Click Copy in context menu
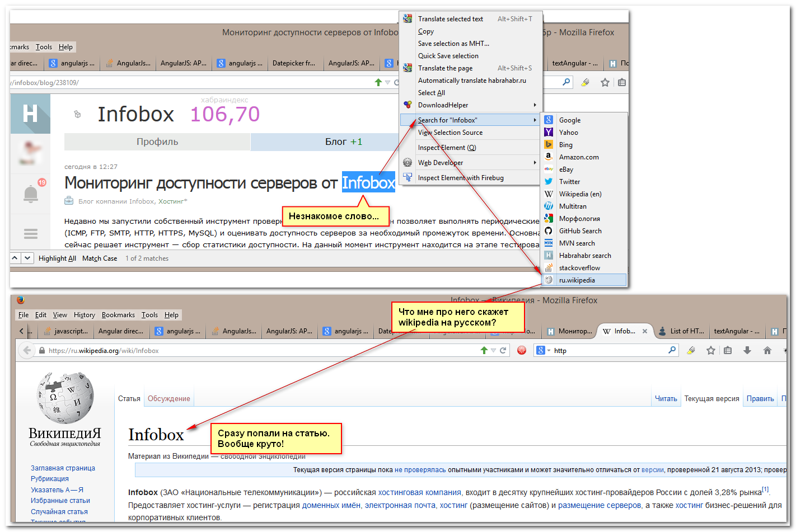This screenshot has height=532, width=796. coord(471,31)
